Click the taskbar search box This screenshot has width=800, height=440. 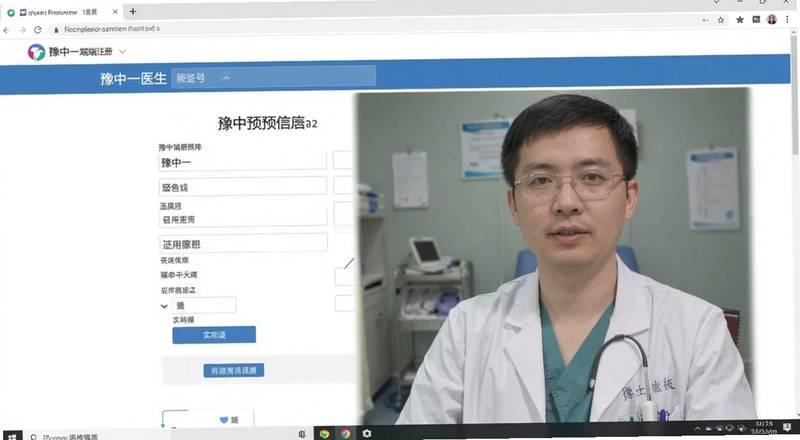pyautogui.click(x=97, y=436)
